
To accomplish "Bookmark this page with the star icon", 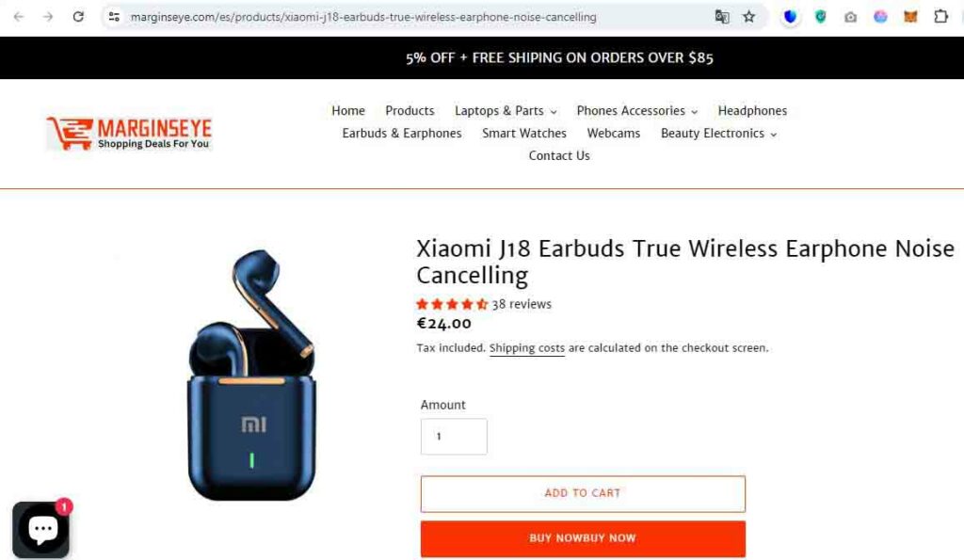I will click(748, 17).
